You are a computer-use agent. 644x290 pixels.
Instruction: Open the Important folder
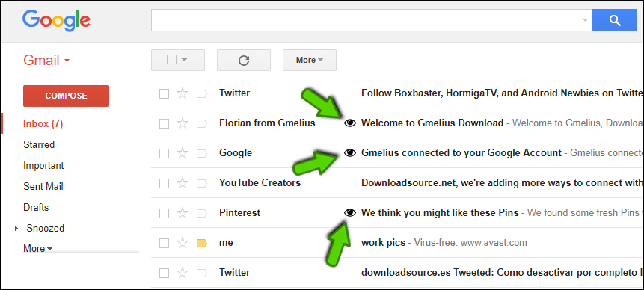[43, 166]
